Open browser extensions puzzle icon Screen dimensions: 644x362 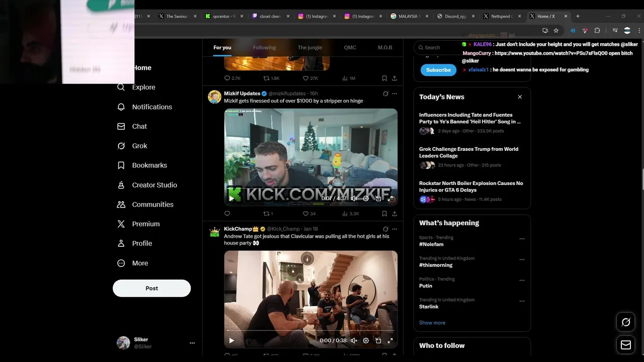597,31
